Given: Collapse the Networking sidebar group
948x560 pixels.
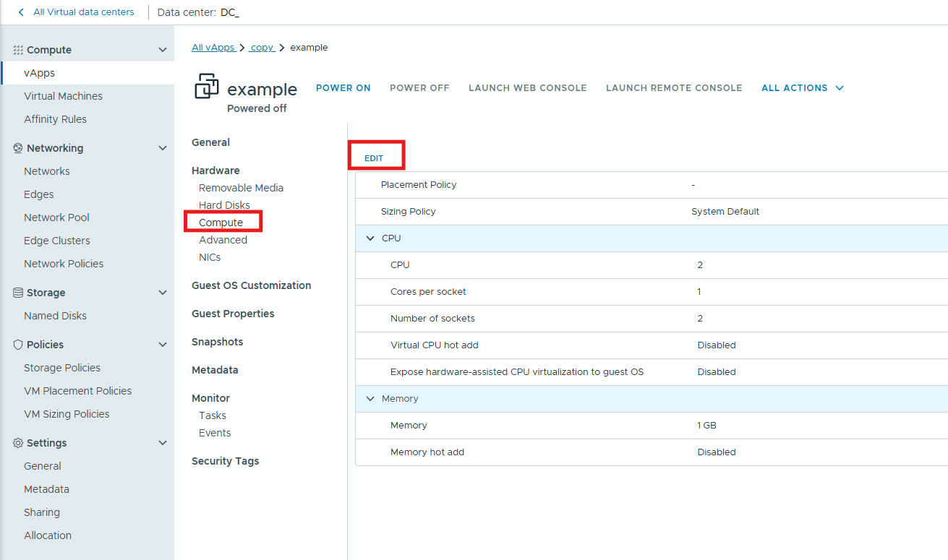Looking at the screenshot, I should tap(163, 147).
